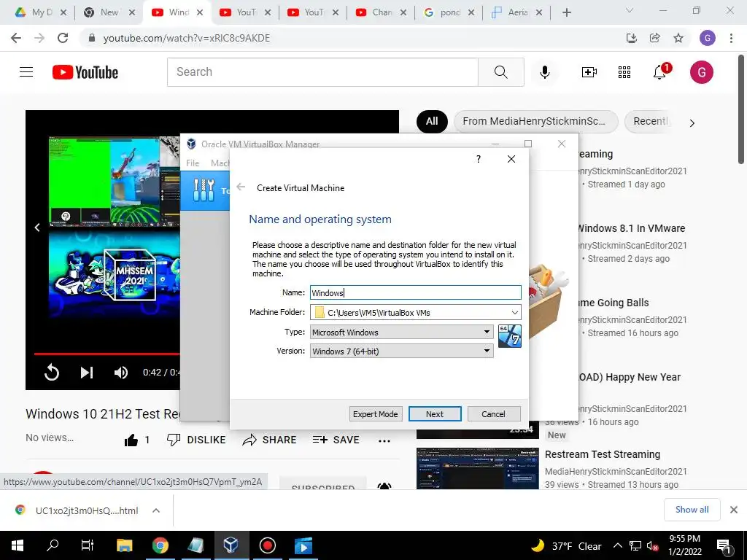Click the address bar URL

[x=186, y=38]
